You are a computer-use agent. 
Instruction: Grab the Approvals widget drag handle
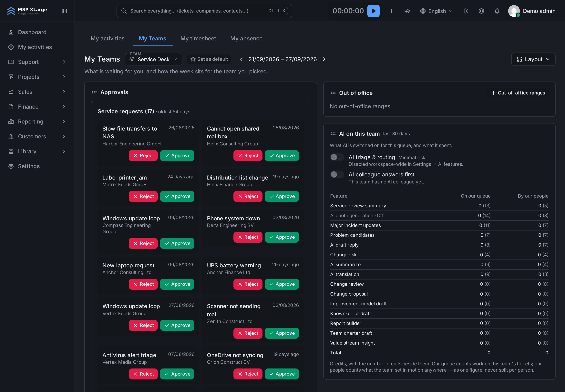94,92
